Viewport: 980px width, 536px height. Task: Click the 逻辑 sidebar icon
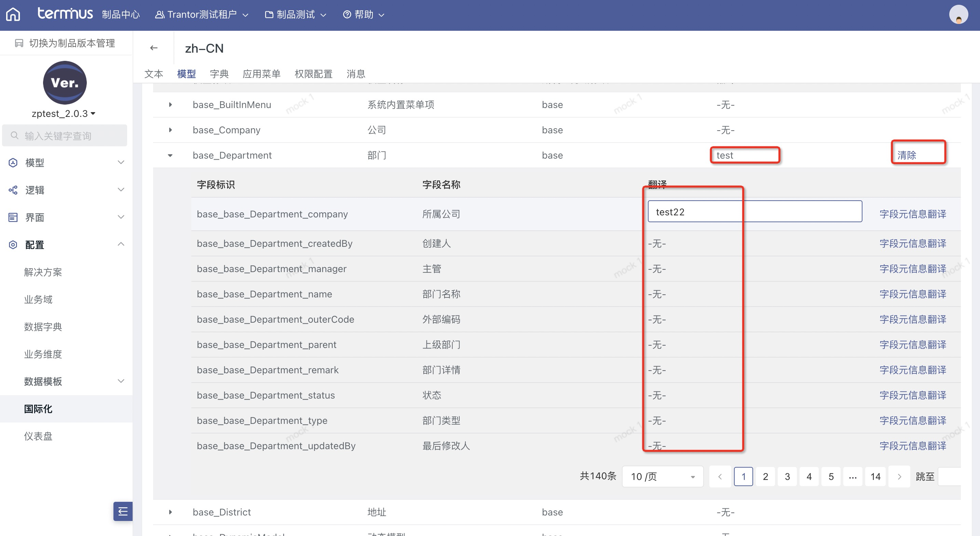point(13,190)
